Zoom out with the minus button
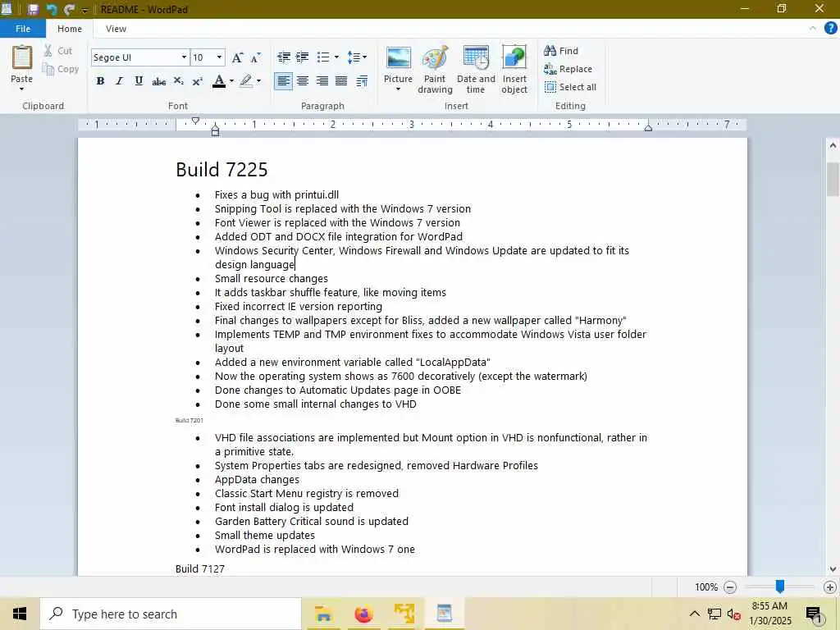 (729, 587)
